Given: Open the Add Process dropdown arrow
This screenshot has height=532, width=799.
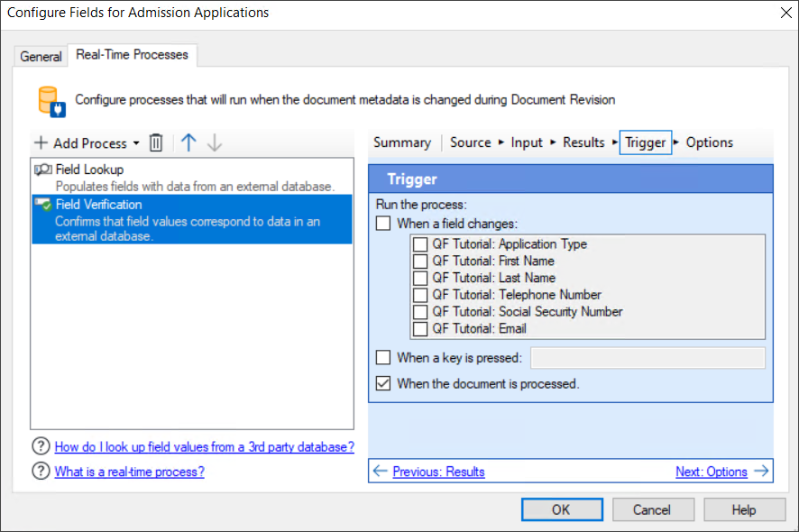Looking at the screenshot, I should pos(135,142).
